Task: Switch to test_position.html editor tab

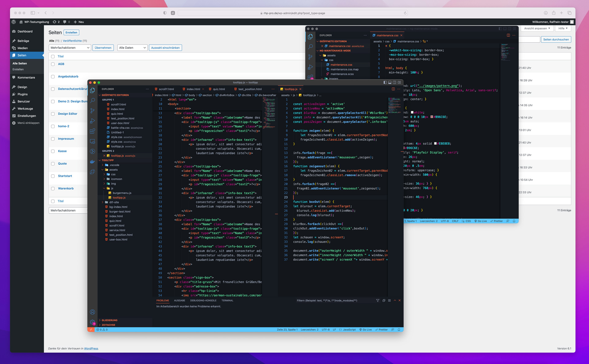Action: [249, 89]
